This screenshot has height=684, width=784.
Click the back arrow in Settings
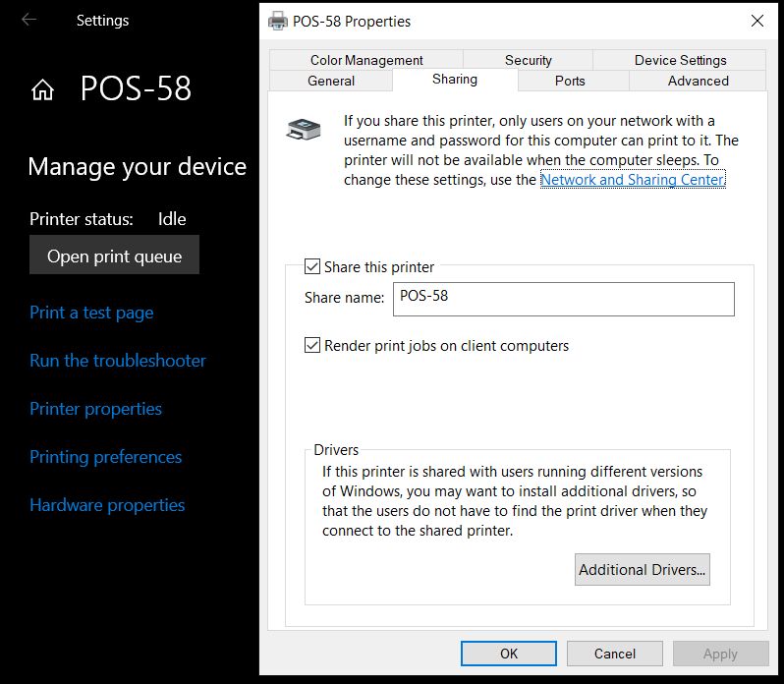tap(29, 20)
